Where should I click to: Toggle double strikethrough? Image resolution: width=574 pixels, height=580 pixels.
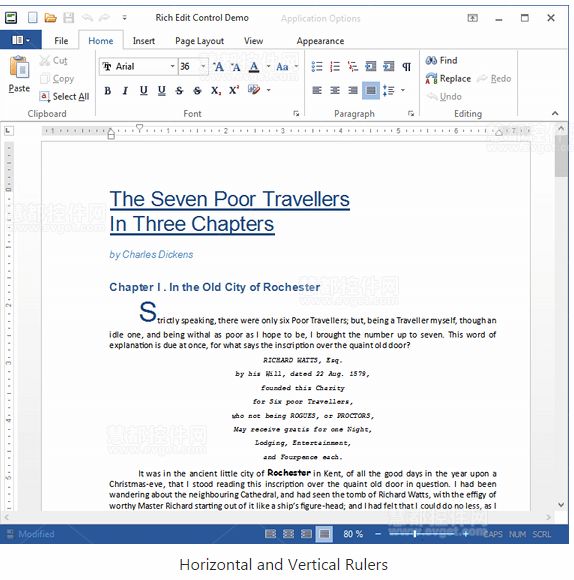pos(197,91)
